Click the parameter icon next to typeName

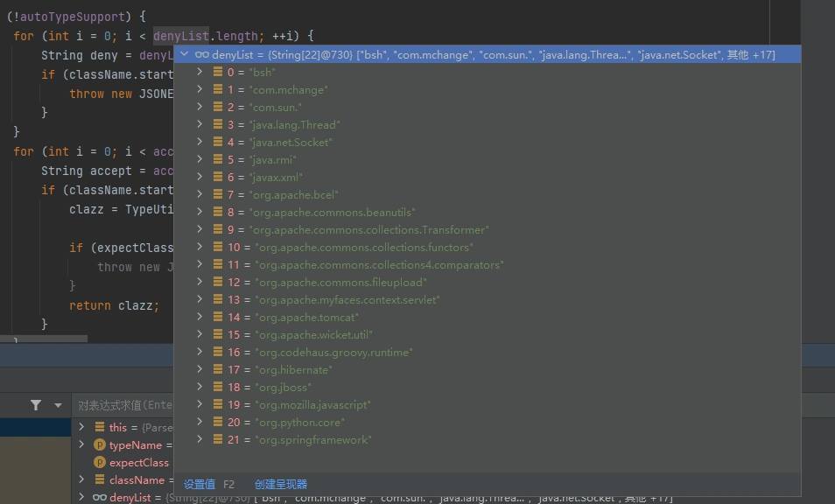click(x=99, y=444)
